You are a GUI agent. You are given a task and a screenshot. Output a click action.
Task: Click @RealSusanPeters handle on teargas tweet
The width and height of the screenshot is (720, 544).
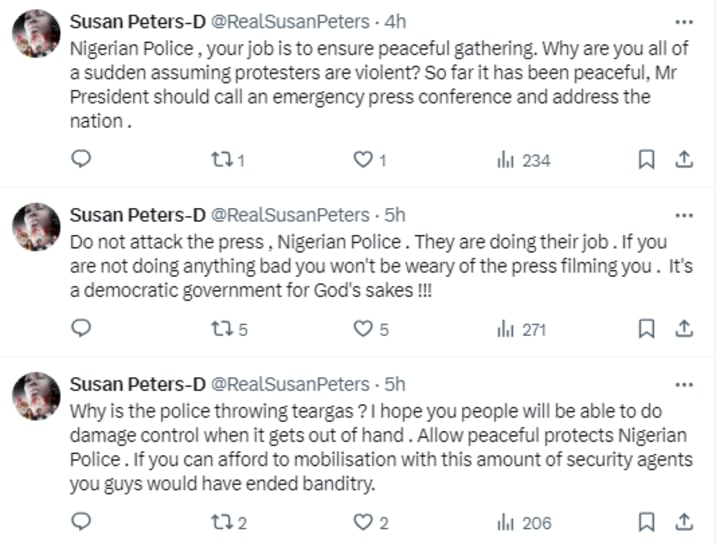pyautogui.click(x=290, y=385)
